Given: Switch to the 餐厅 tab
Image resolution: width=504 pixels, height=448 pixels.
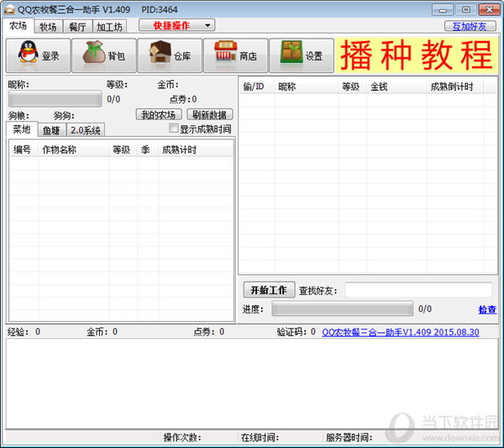Looking at the screenshot, I should tap(77, 27).
